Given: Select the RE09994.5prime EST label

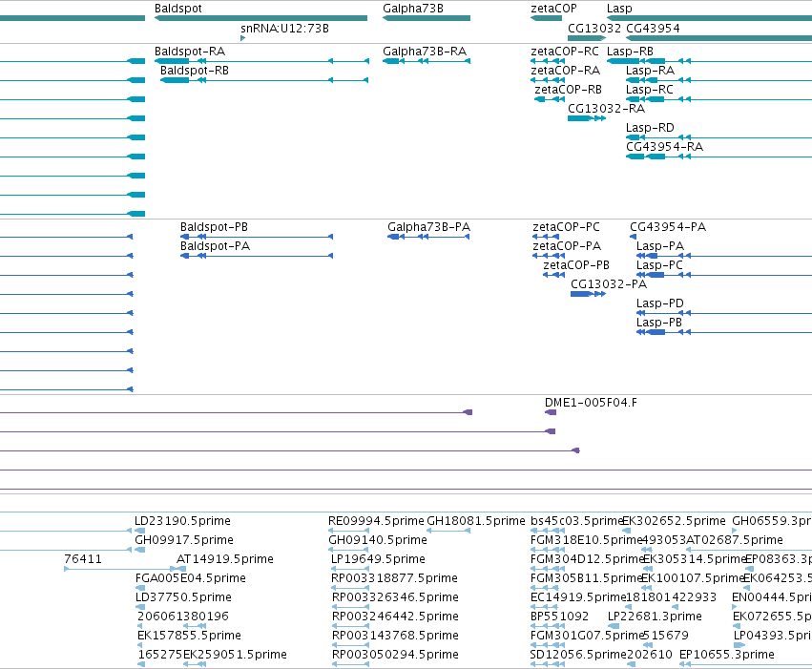Looking at the screenshot, I should click(376, 521).
